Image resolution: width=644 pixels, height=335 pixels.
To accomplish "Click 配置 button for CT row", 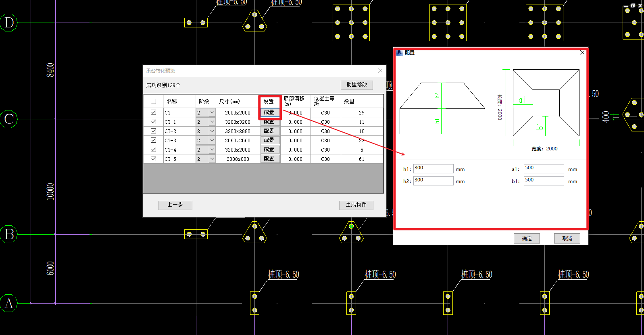I will 270,112.
